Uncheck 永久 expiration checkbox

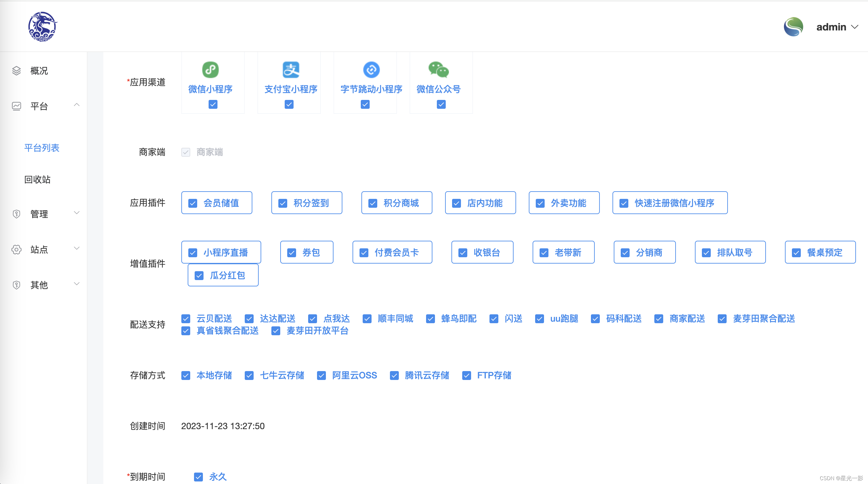click(198, 477)
